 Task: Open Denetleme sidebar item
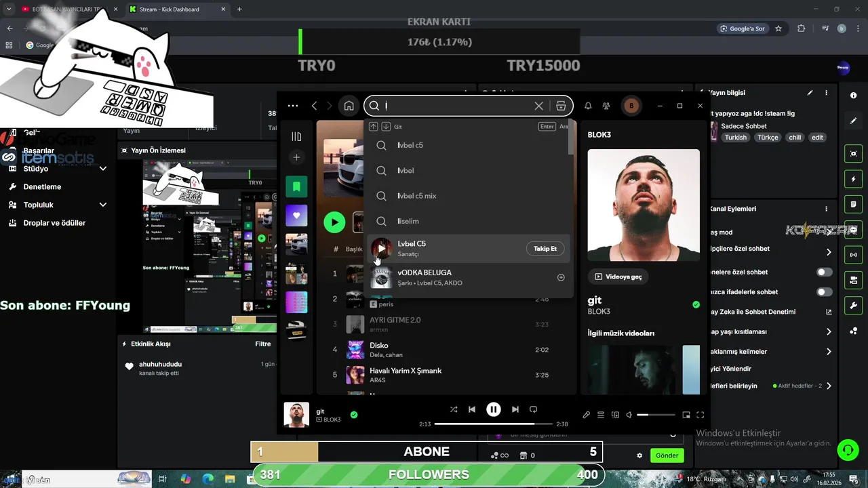pyautogui.click(x=42, y=186)
